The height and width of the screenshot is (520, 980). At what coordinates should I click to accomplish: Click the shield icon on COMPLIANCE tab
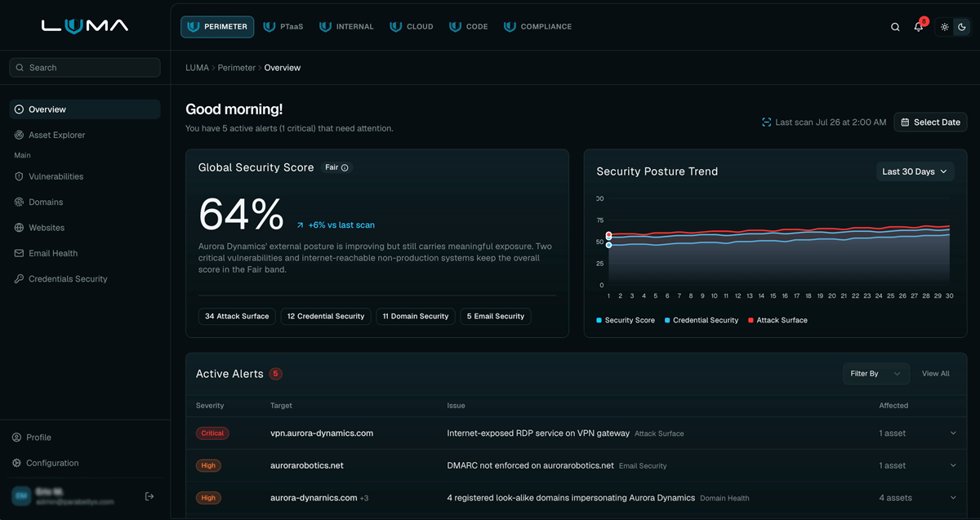(510, 27)
